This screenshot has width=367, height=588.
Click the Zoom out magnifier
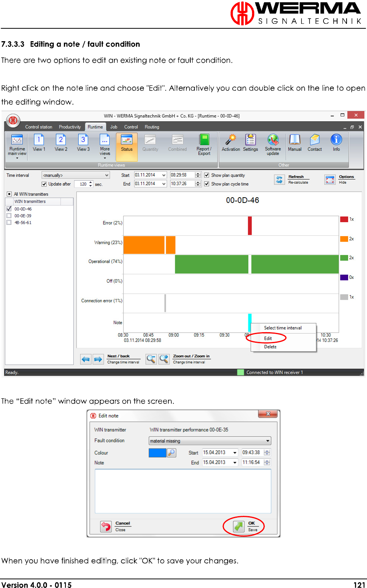(151, 359)
